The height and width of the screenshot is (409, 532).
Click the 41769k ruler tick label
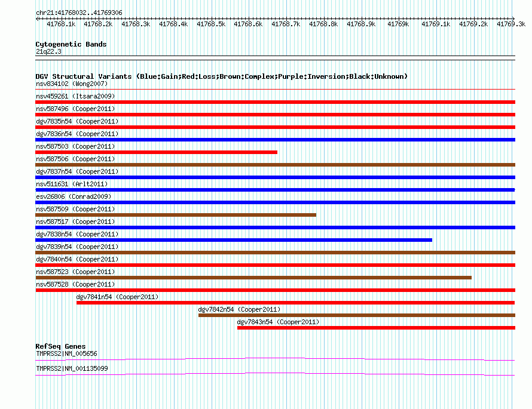point(398,24)
